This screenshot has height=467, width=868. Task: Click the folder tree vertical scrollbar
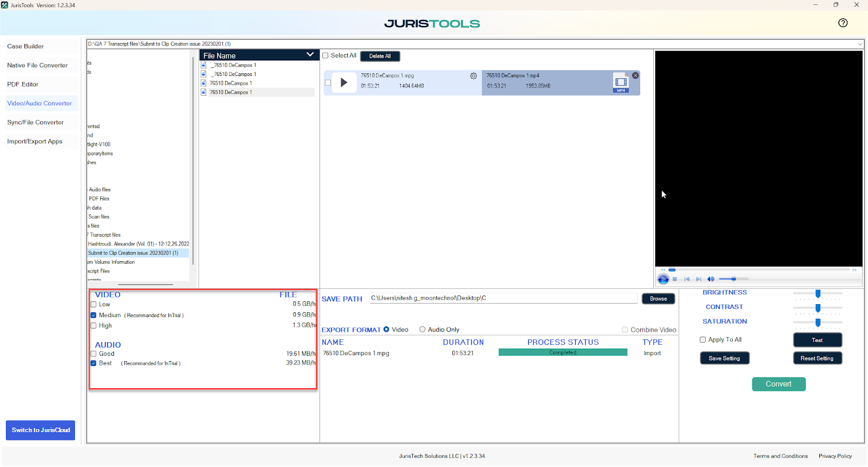pos(193,161)
